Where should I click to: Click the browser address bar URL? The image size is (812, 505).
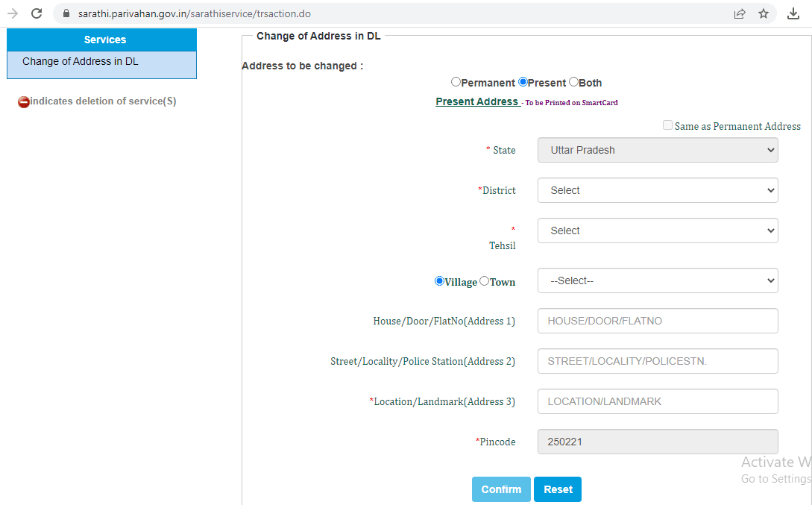click(x=194, y=14)
